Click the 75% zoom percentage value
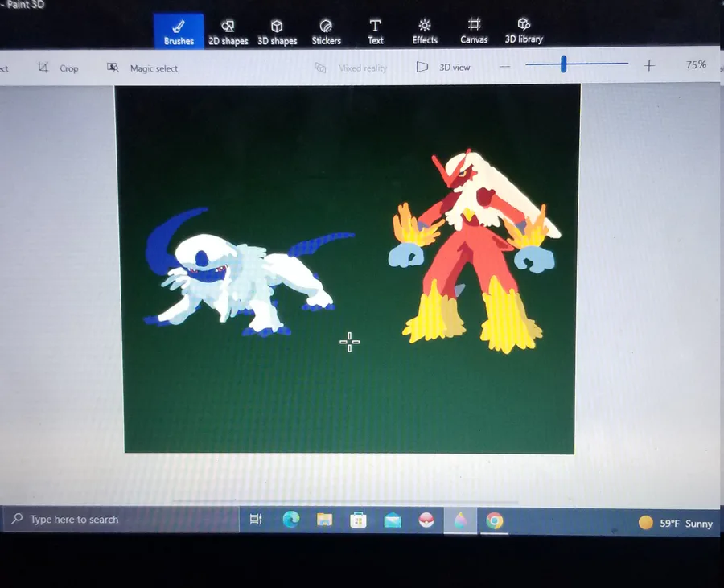The height and width of the screenshot is (588, 724). (696, 64)
